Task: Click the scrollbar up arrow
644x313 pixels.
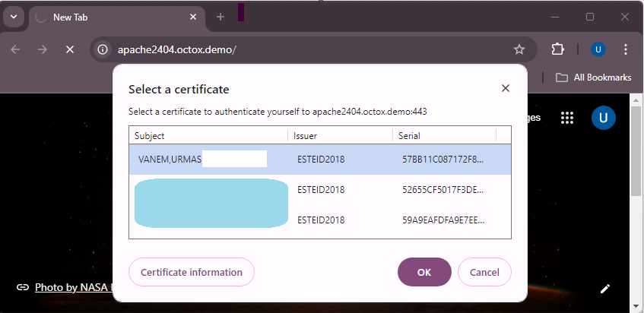Action: click(x=636, y=100)
